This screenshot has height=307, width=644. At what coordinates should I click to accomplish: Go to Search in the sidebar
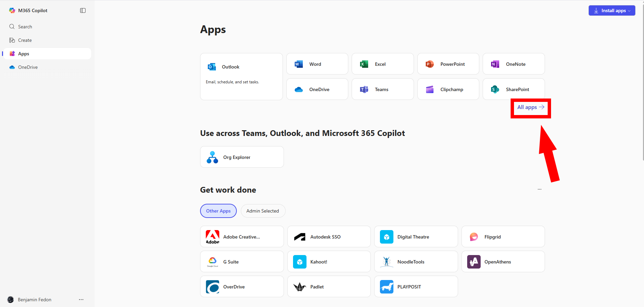point(47,27)
